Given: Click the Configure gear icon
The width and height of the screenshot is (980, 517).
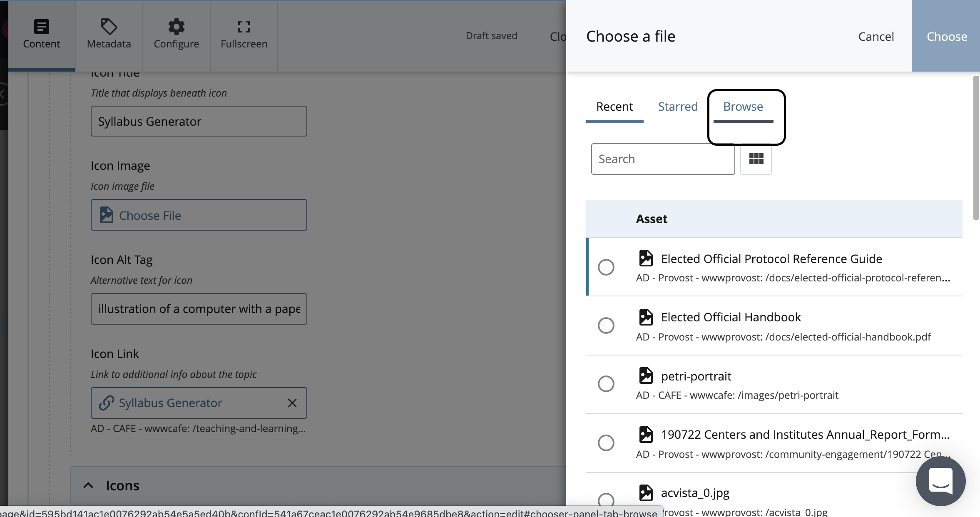Looking at the screenshot, I should (x=176, y=27).
